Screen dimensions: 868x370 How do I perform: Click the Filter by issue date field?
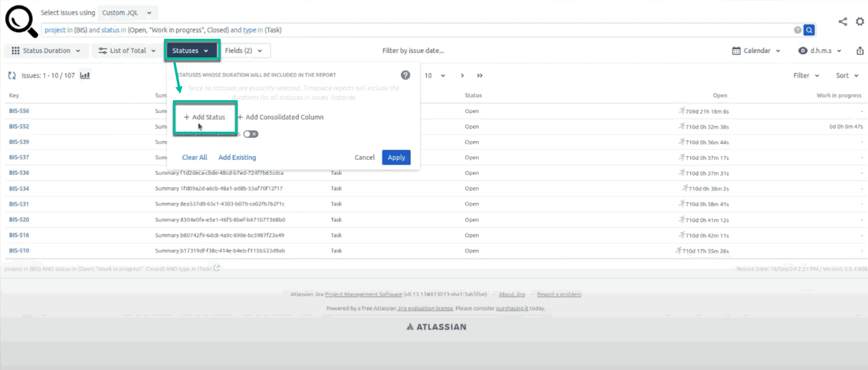[x=413, y=51]
